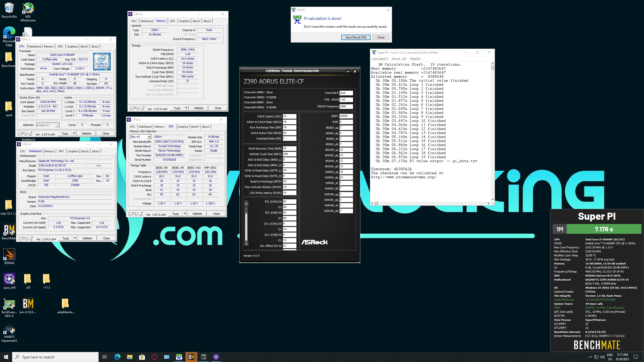Screen dimensions: 644x362
Task: Open the bm-0.10.8 BenchMate desktop icon
Action: pos(28,306)
